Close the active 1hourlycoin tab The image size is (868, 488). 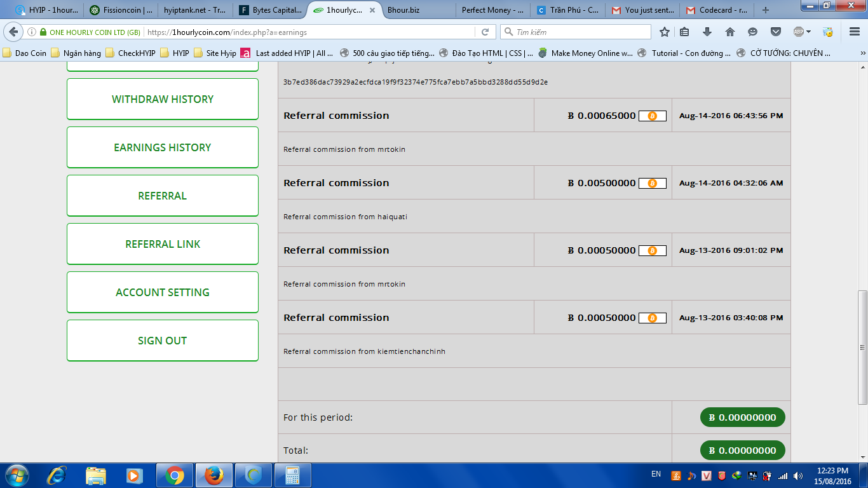[372, 10]
